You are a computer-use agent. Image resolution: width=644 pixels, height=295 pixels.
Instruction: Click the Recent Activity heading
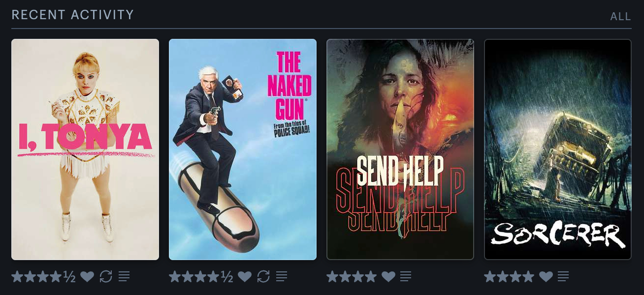[72, 15]
